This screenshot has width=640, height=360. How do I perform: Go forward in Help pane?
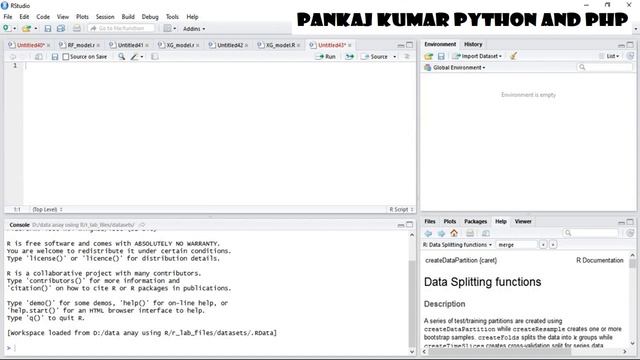441,233
